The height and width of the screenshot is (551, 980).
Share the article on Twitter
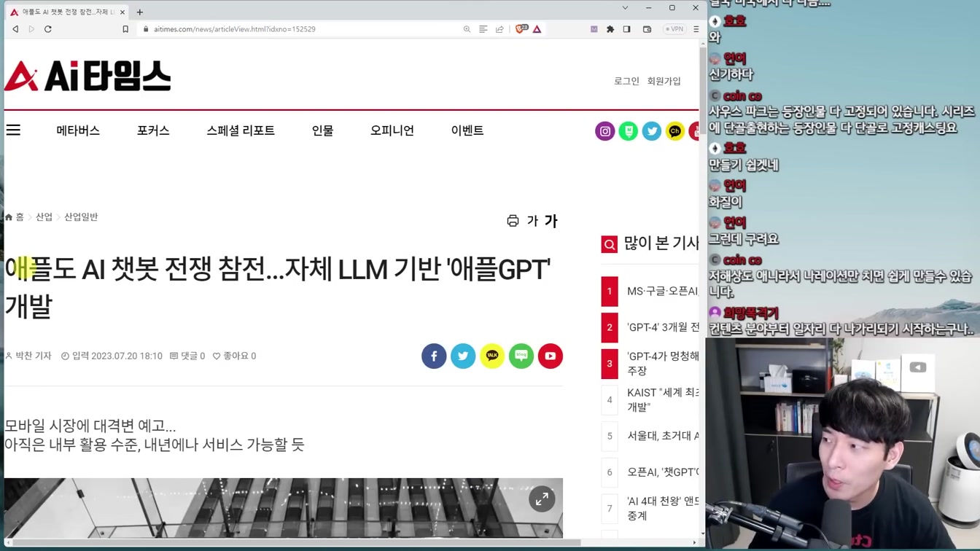pos(463,356)
